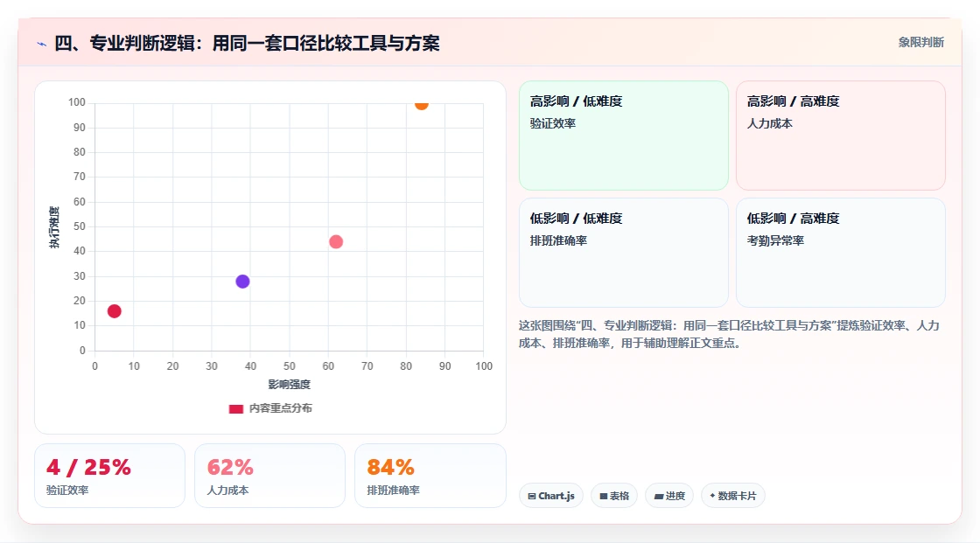Click the 62% 人力成本 stat card

click(270, 476)
